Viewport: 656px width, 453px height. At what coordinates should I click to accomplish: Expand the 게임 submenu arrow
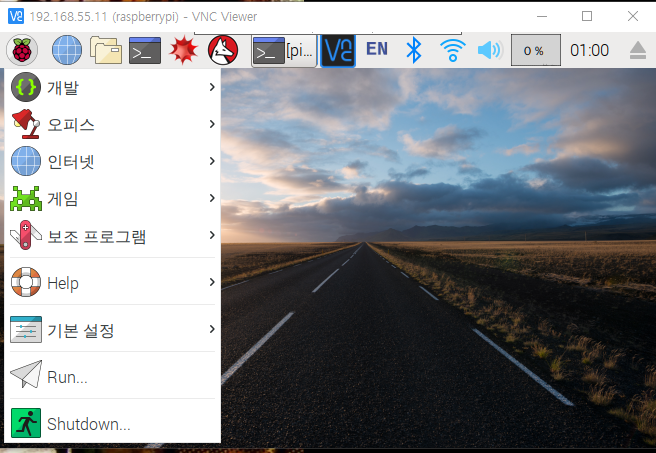212,198
